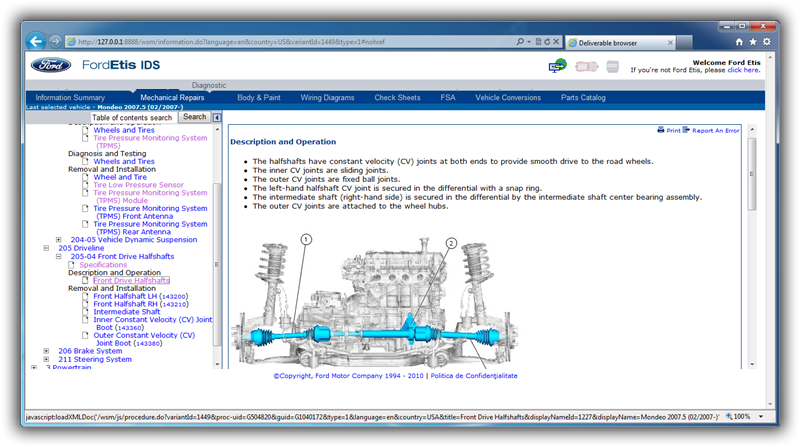Open the browser Home icon

coord(739,42)
